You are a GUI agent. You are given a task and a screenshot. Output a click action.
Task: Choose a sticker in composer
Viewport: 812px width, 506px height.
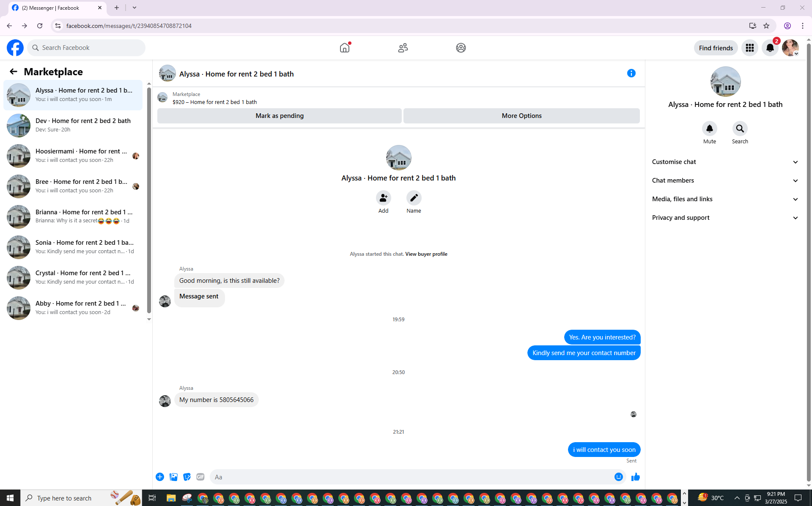[187, 477]
